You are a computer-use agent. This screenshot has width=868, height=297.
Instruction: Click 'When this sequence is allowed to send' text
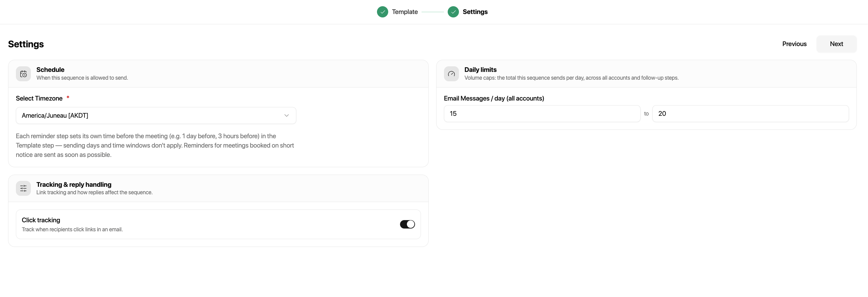click(82, 78)
